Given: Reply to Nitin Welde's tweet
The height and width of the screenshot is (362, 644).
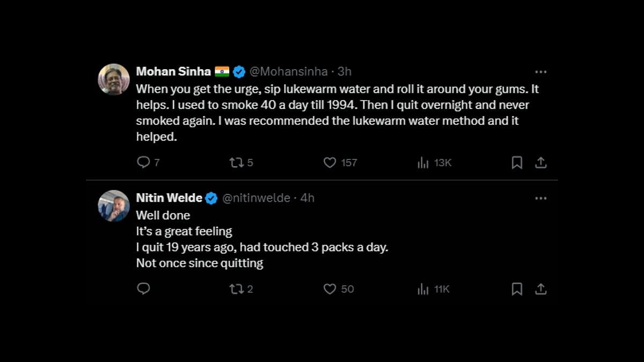Looking at the screenshot, I should coord(143,289).
